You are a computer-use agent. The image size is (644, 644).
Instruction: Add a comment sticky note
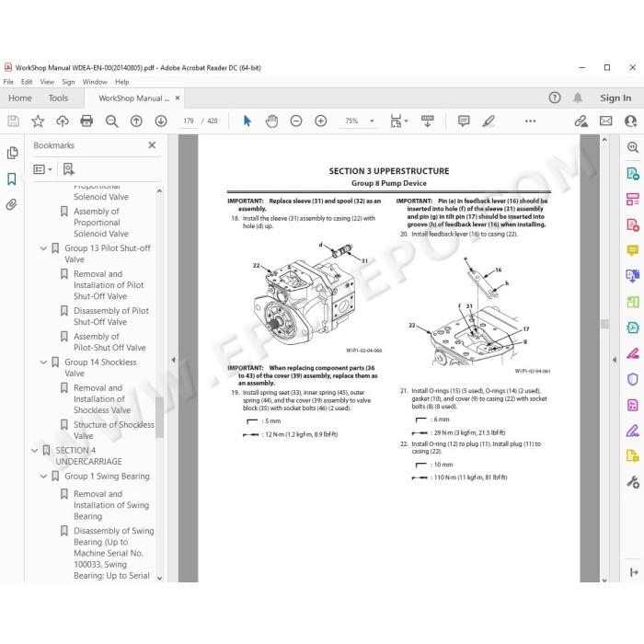(x=464, y=121)
